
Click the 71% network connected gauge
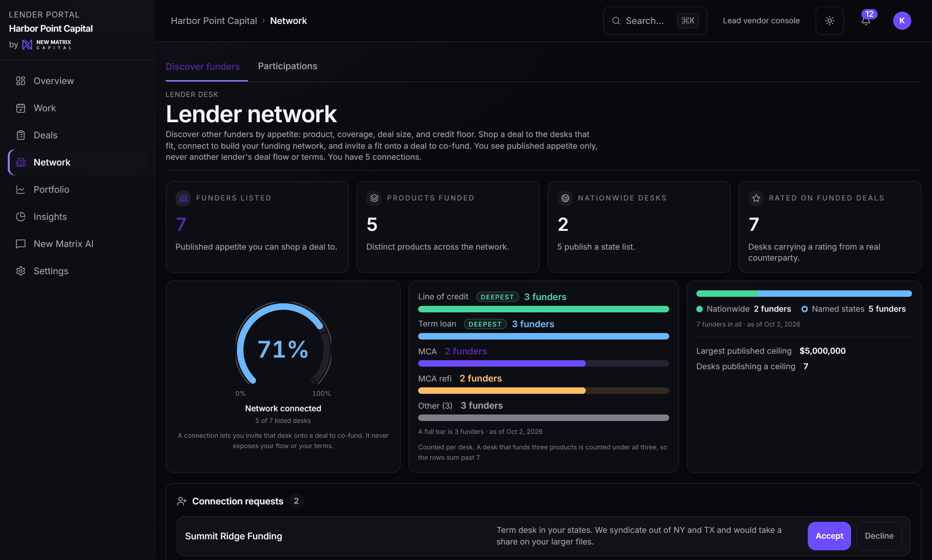click(283, 343)
